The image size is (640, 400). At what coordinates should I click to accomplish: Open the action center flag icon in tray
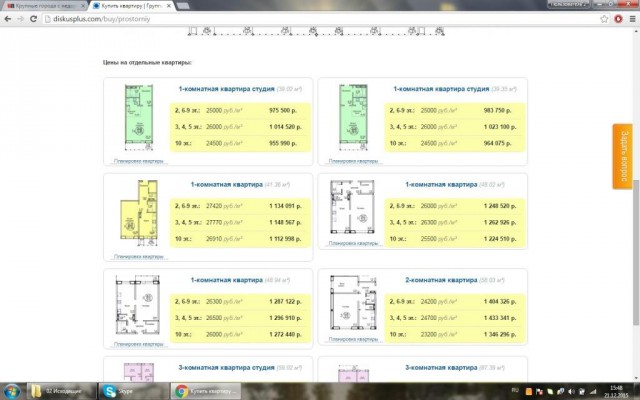pos(539,392)
